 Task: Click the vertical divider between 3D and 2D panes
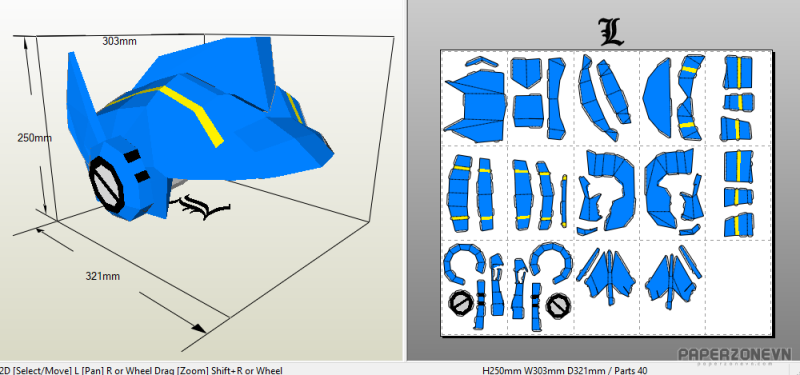pos(407,180)
